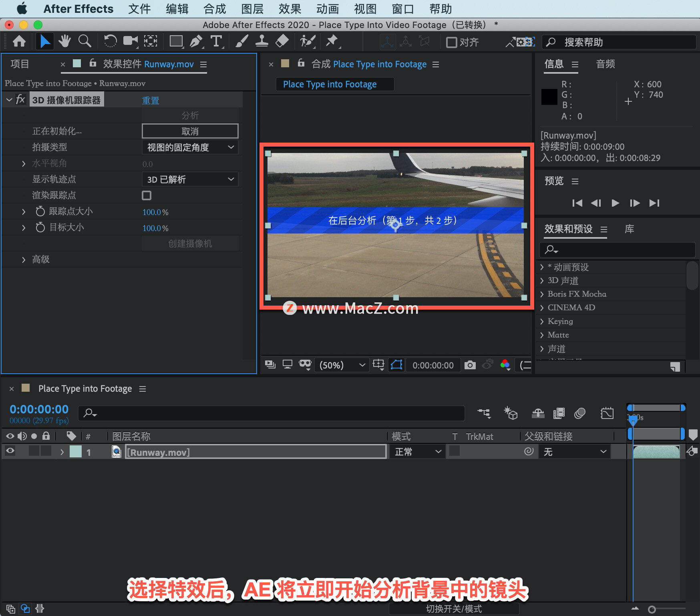Image resolution: width=700 pixels, height=616 pixels.
Task: Click the teal label color of Runway.mov layer
Action: pyautogui.click(x=75, y=451)
